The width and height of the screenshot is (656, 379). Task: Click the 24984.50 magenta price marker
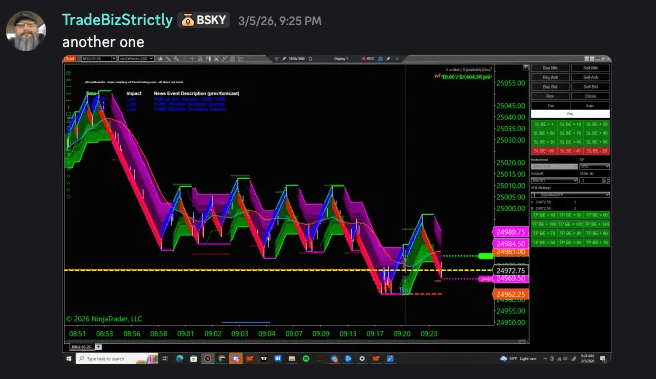click(510, 243)
